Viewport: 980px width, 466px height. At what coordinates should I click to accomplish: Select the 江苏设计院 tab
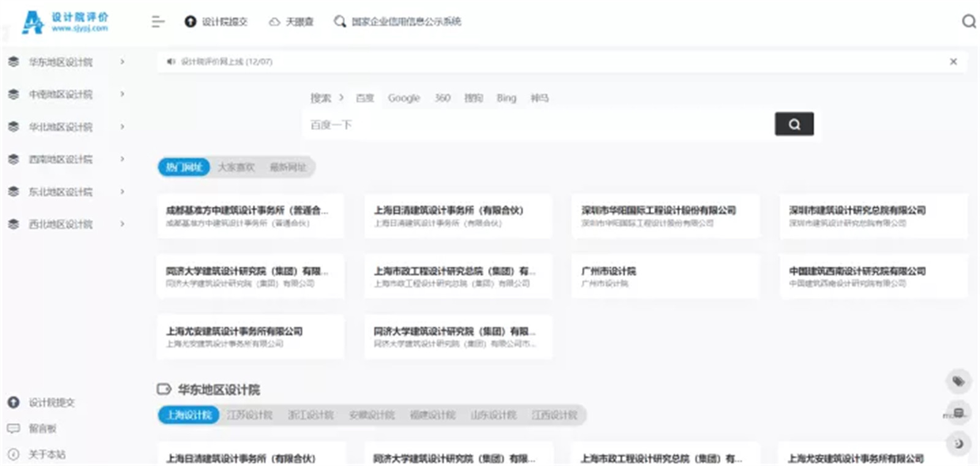click(249, 415)
